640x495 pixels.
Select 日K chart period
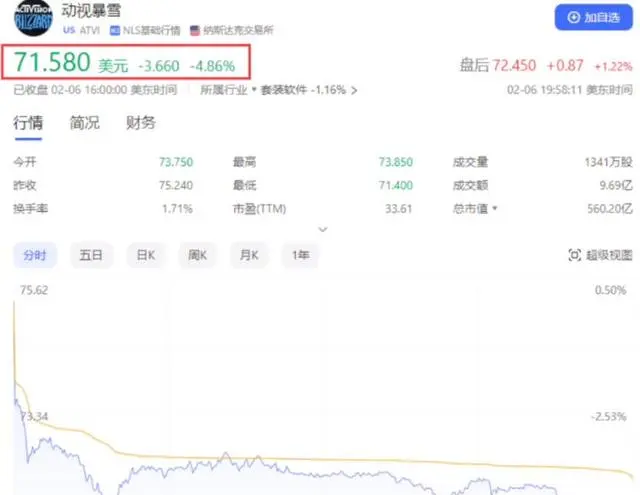click(146, 255)
